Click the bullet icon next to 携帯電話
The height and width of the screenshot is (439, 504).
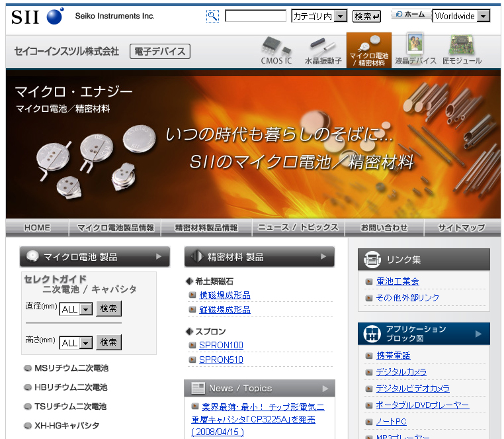coord(369,356)
